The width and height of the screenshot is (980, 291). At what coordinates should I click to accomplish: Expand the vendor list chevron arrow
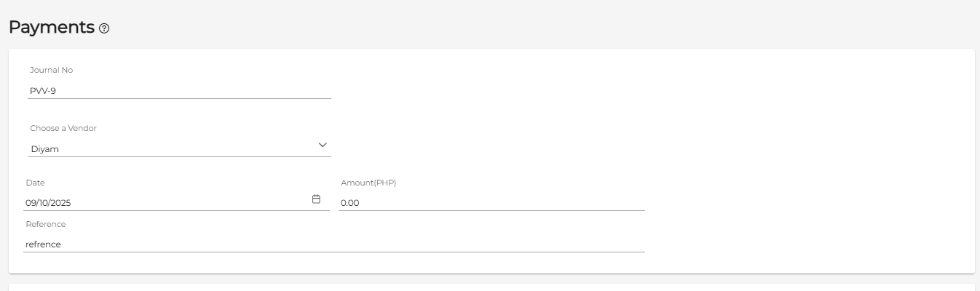click(x=323, y=145)
